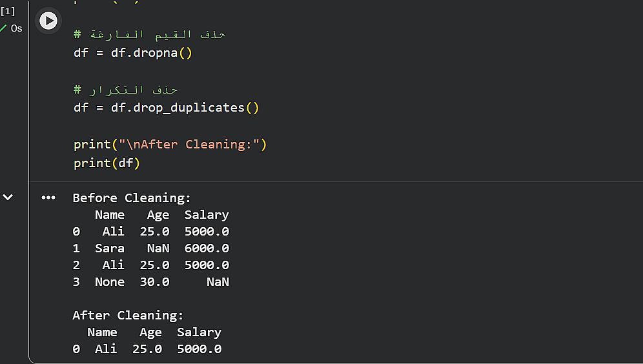Image resolution: width=643 pixels, height=364 pixels.
Task: Click the green execution success checkmark
Action: point(4,28)
